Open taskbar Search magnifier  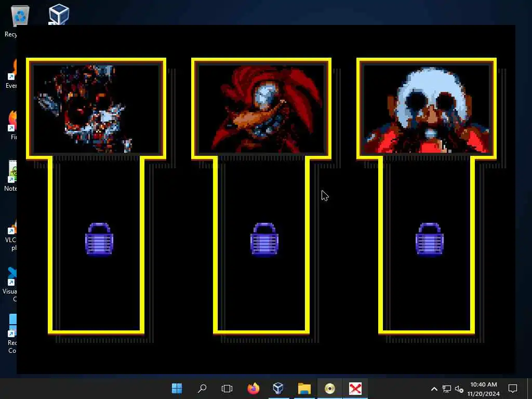[202, 388]
